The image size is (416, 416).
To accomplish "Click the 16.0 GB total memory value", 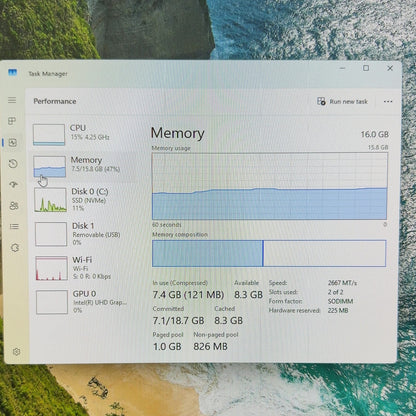I will click(x=374, y=134).
